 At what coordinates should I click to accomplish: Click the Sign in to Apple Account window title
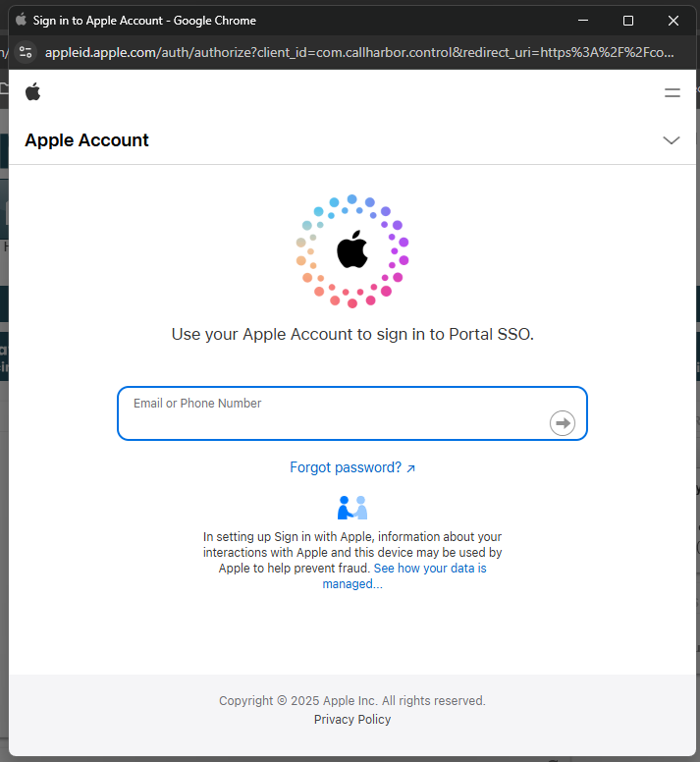pyautogui.click(x=144, y=20)
